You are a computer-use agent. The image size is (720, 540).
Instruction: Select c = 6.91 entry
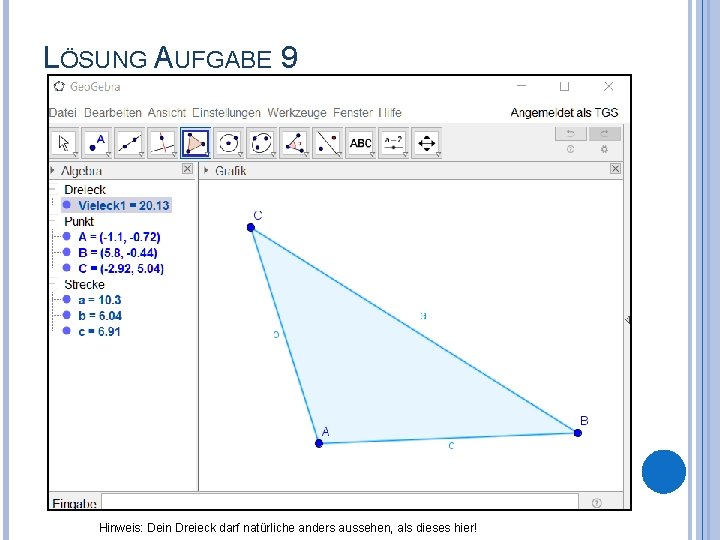[x=99, y=331]
